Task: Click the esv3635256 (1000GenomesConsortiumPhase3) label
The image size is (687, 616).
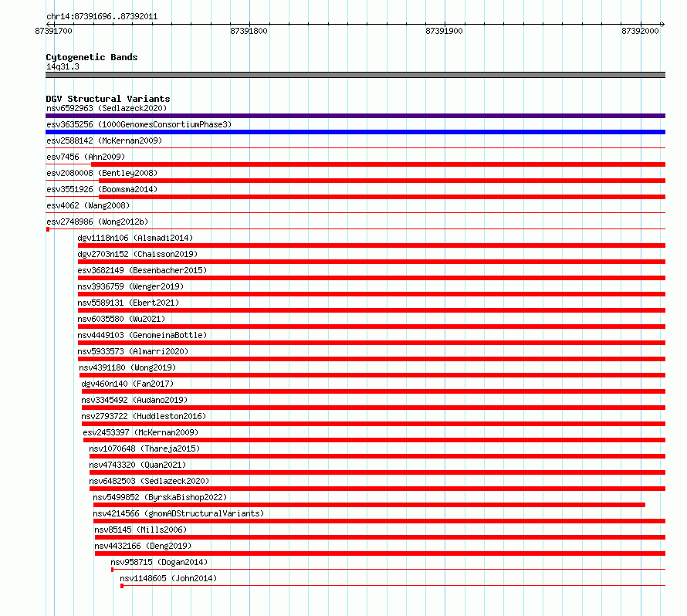Action: tap(139, 124)
